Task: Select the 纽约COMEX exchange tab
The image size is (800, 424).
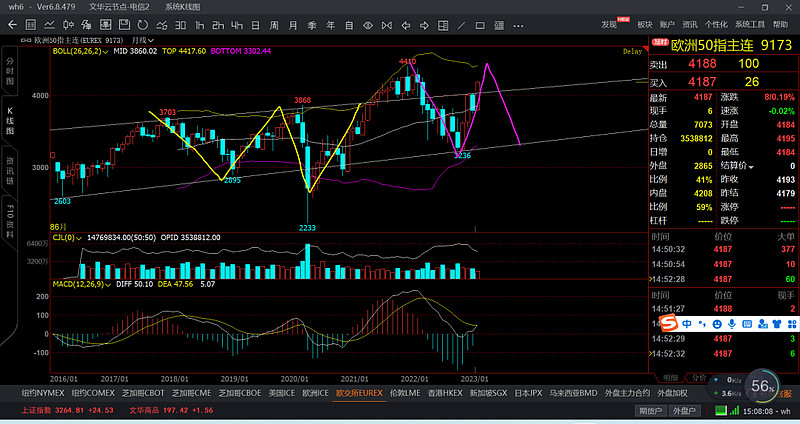Action: coord(93,393)
